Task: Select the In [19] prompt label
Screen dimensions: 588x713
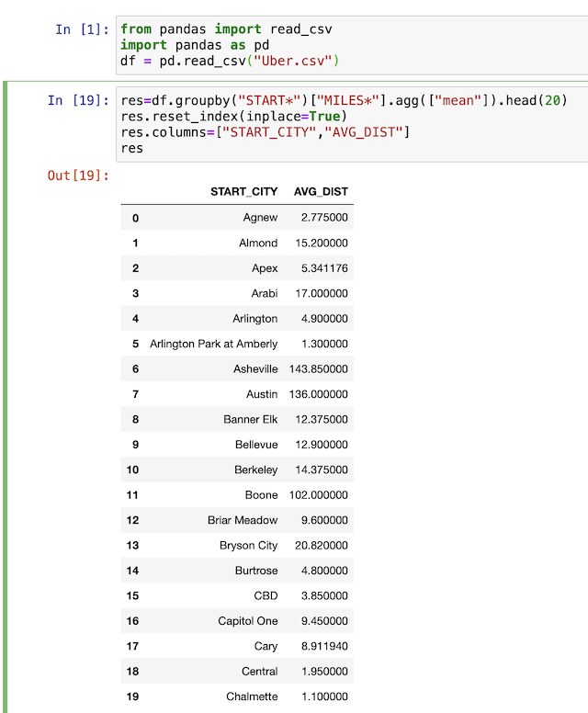Action: [78, 100]
